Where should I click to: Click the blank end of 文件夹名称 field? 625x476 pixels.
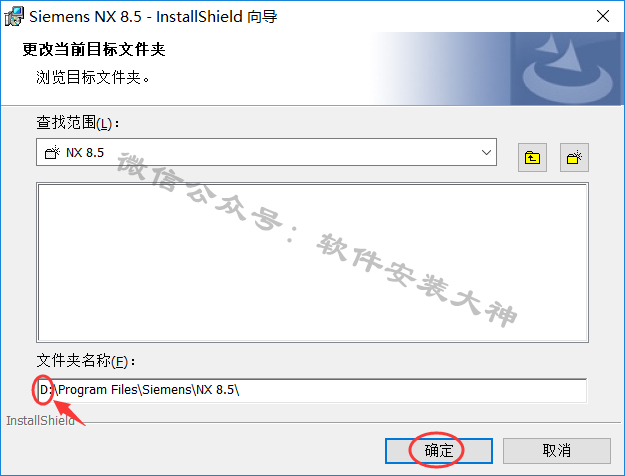411,390
